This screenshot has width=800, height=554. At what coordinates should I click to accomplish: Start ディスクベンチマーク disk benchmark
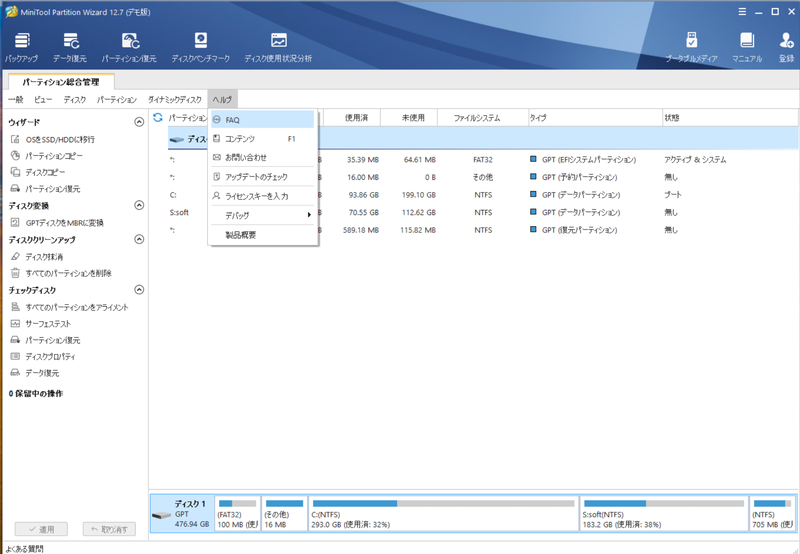201,47
